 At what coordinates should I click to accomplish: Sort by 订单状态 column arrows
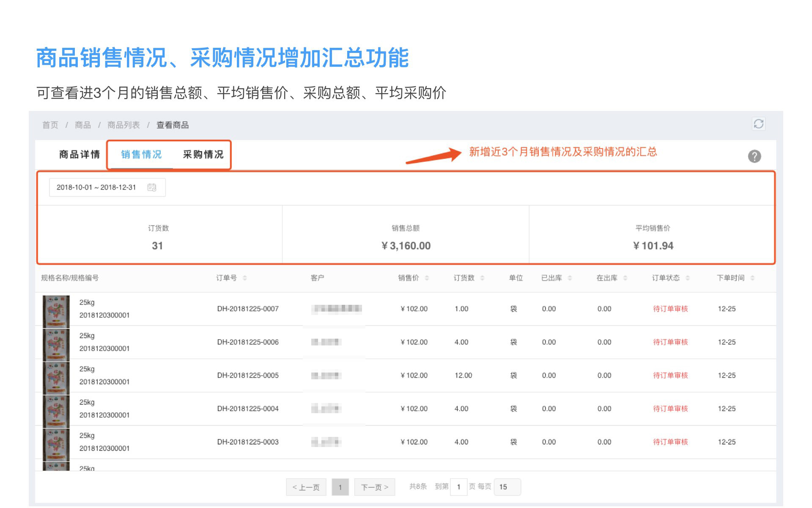coord(688,278)
